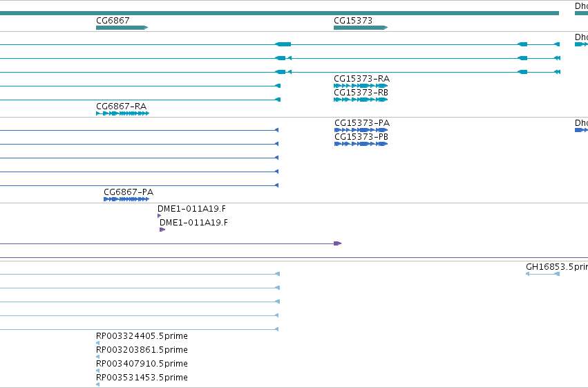
Task: Select the CG6867-PA protein glyph
Action: 126,199
